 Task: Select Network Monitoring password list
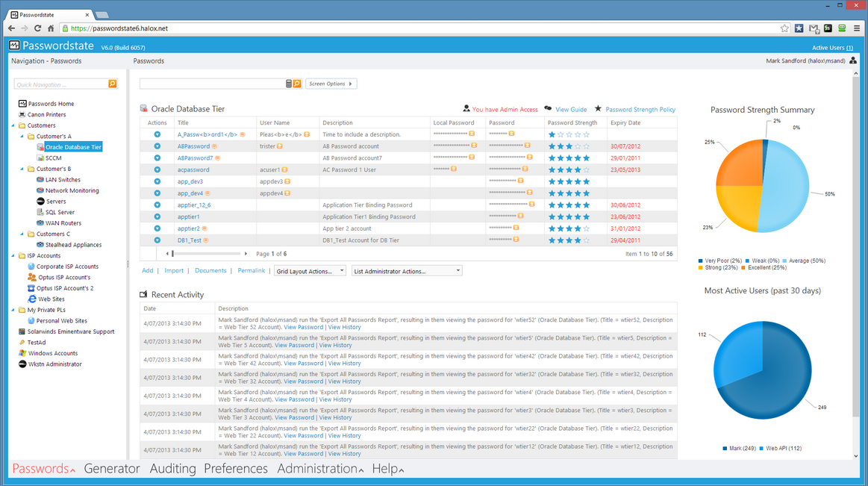pyautogui.click(x=72, y=190)
